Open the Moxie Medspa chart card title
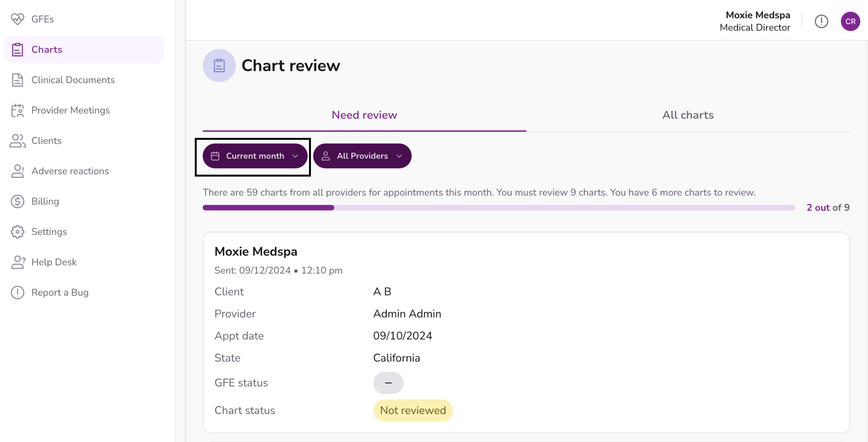 (256, 252)
